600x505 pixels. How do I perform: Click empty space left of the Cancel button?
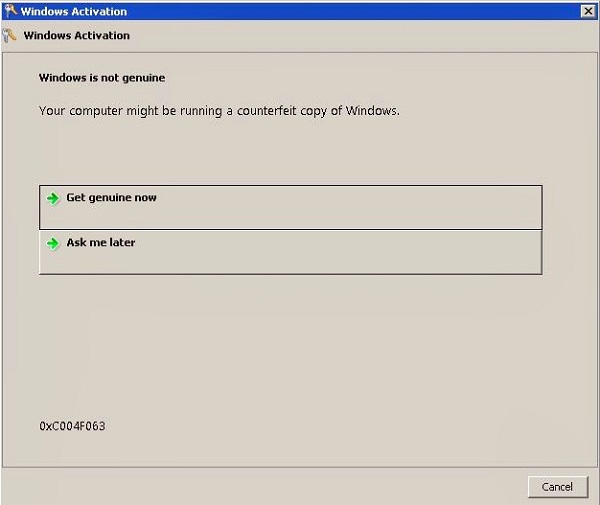coord(300,486)
